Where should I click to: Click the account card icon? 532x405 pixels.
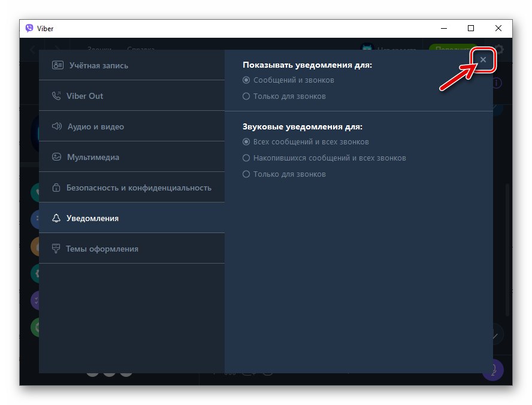pos(58,65)
